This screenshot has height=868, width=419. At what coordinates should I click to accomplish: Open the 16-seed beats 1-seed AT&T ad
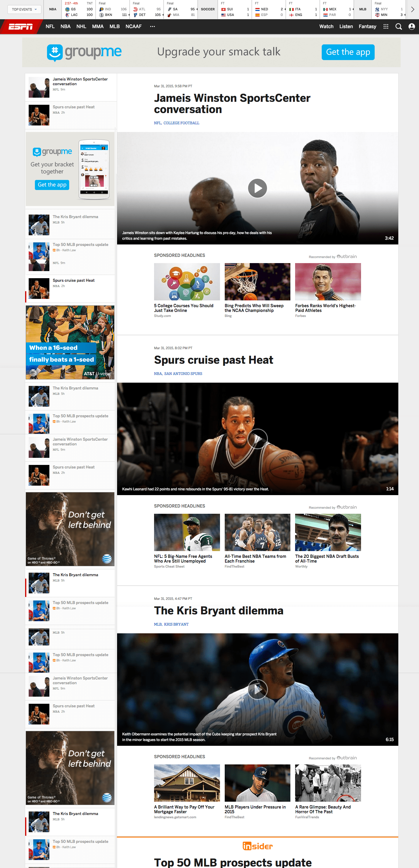click(70, 342)
